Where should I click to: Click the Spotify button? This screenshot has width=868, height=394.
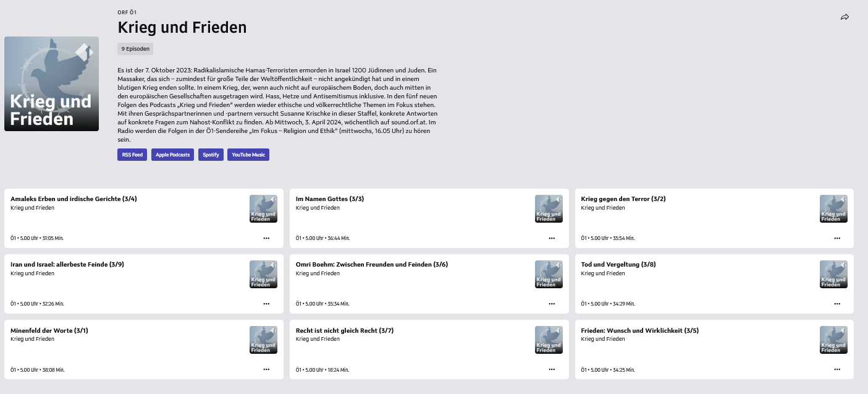(211, 155)
